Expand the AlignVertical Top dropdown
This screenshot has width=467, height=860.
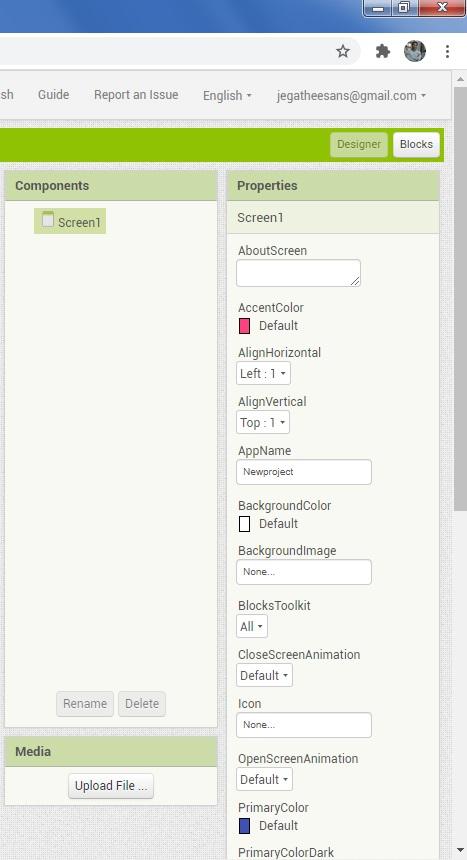tap(263, 422)
